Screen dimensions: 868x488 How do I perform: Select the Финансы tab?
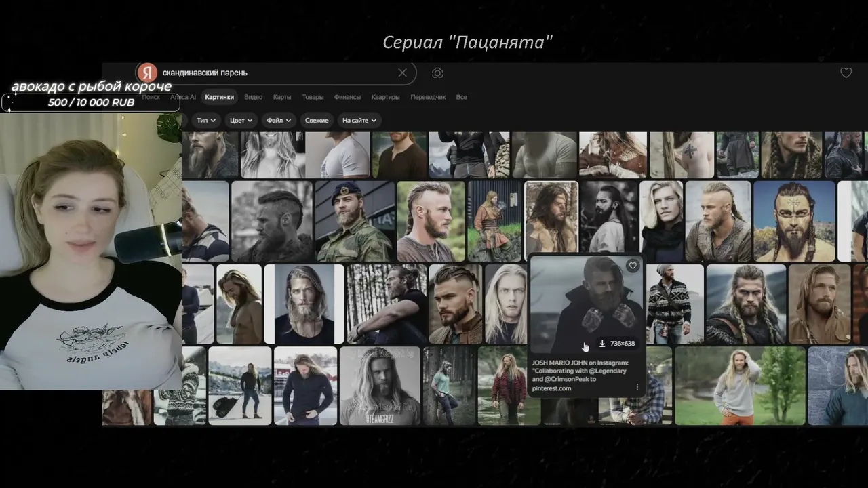pos(347,97)
